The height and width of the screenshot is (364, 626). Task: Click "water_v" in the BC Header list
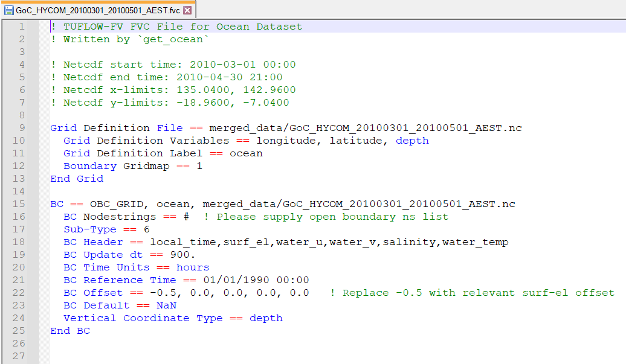click(352, 242)
